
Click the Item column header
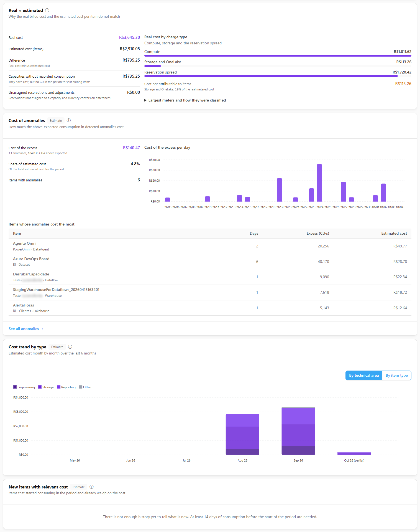(17, 233)
